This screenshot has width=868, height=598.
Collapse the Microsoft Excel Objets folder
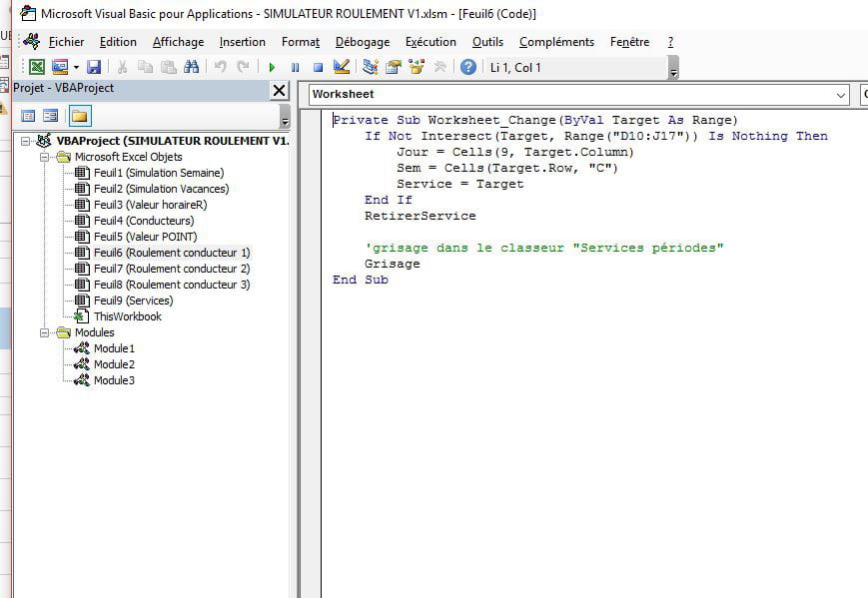point(44,157)
